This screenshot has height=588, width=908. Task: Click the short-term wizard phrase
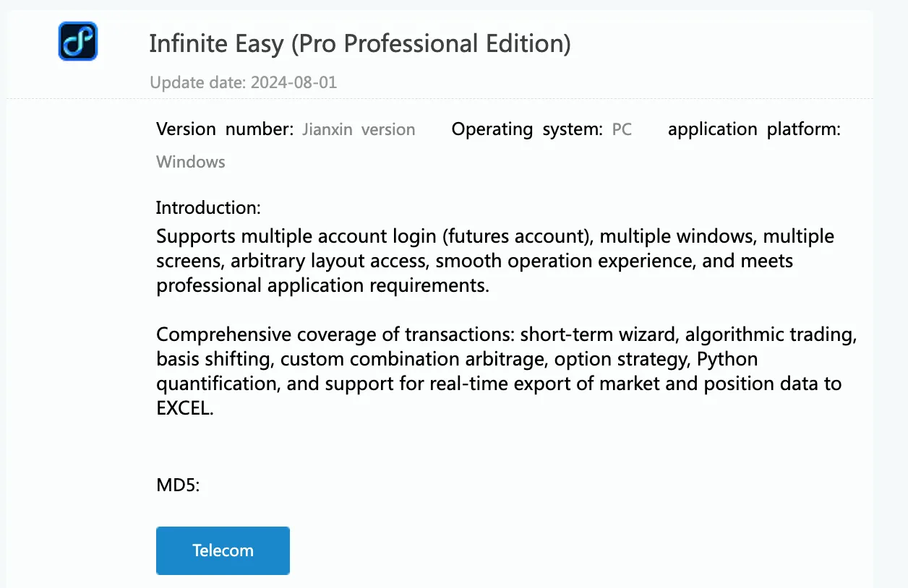599,334
